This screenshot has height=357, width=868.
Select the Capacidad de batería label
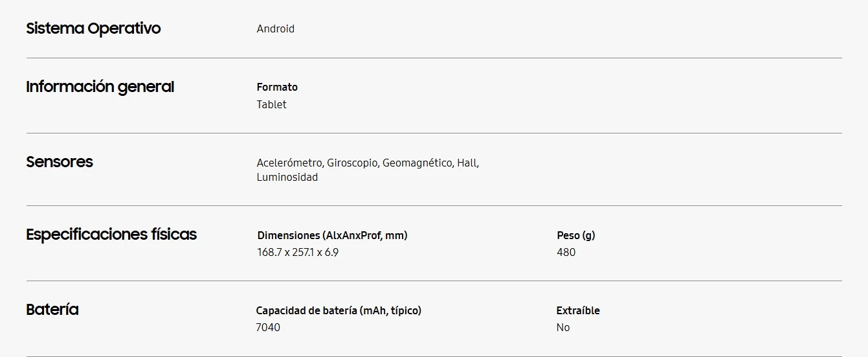[339, 310]
